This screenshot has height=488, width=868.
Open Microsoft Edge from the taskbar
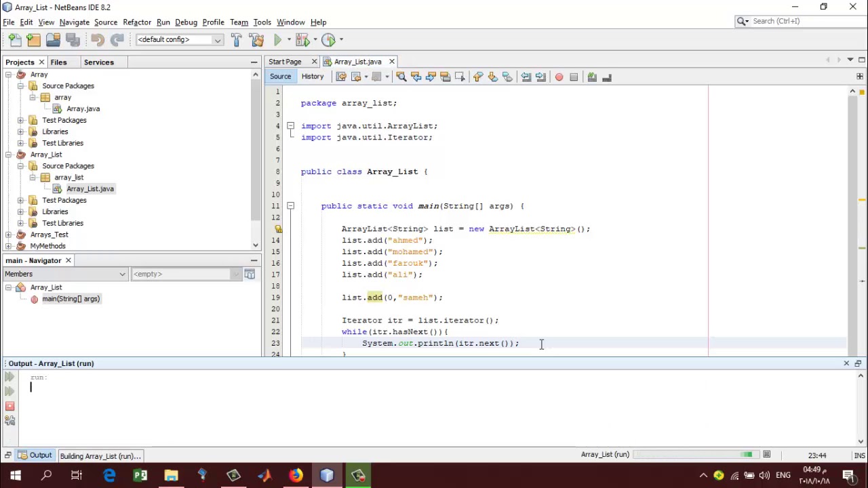point(109,476)
